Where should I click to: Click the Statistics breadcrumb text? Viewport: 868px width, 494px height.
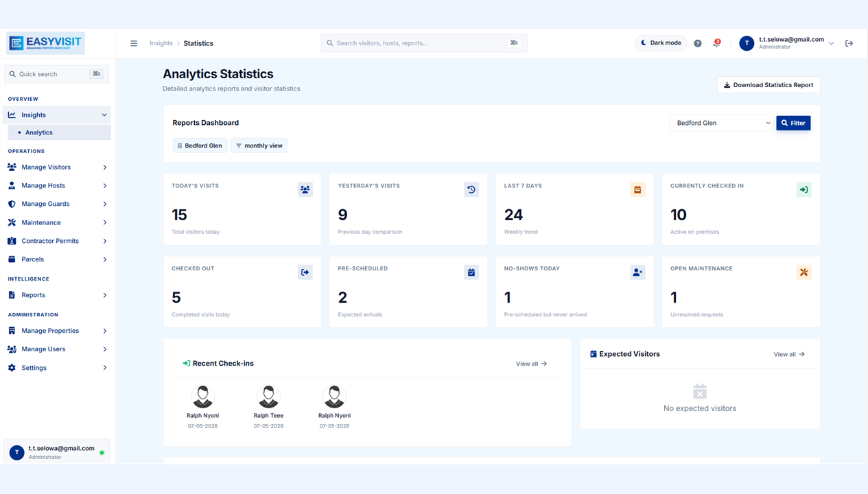(198, 43)
